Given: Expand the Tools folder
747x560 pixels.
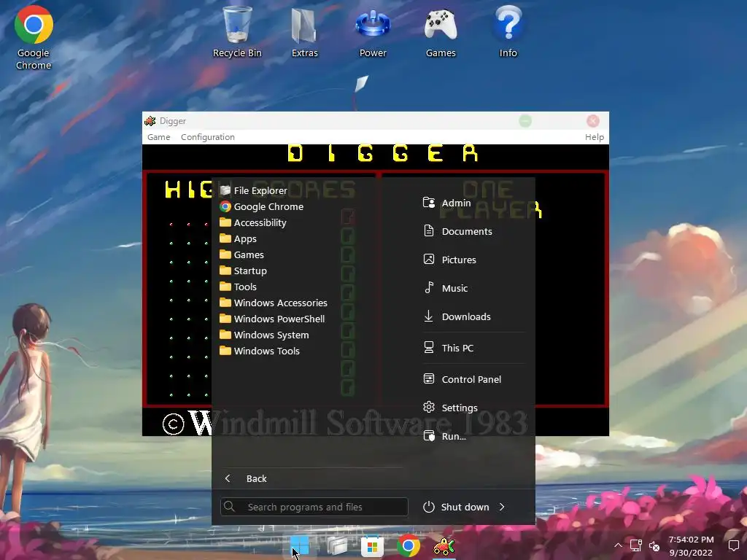Looking at the screenshot, I should tap(239, 287).
